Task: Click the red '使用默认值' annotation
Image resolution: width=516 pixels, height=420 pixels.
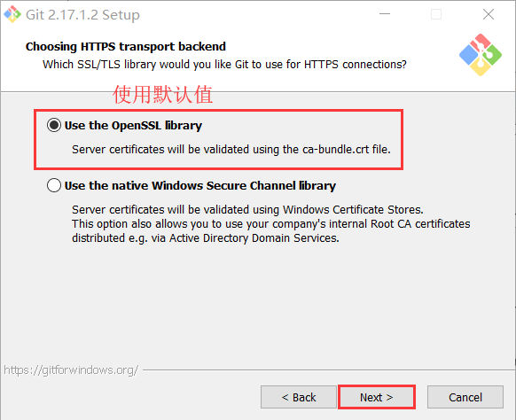Action: (162, 95)
